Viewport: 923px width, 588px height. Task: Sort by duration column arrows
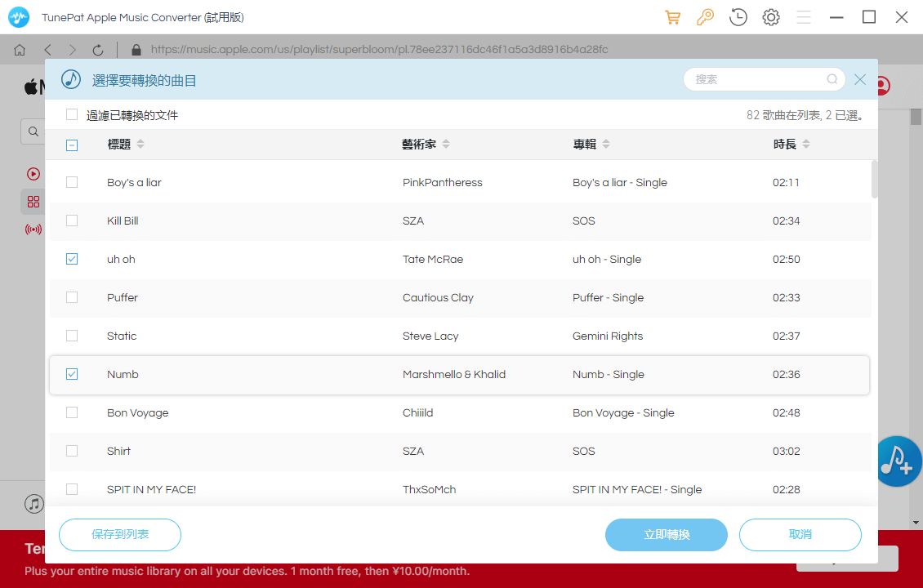coord(806,145)
